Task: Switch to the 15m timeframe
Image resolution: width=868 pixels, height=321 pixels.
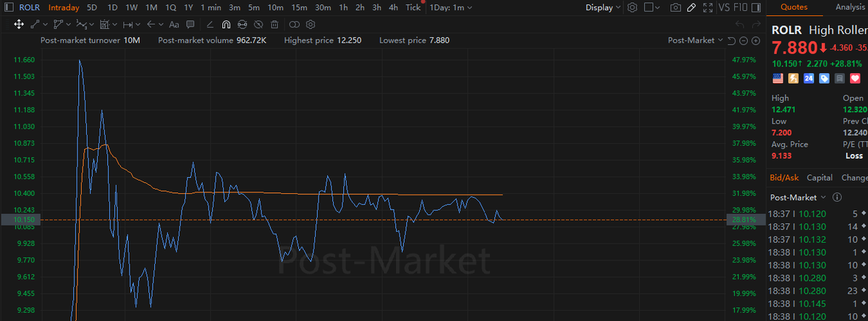Action: click(299, 8)
